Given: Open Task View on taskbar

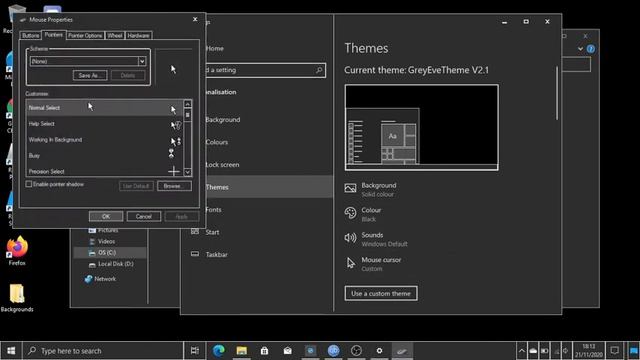Looking at the screenshot, I should [195, 351].
